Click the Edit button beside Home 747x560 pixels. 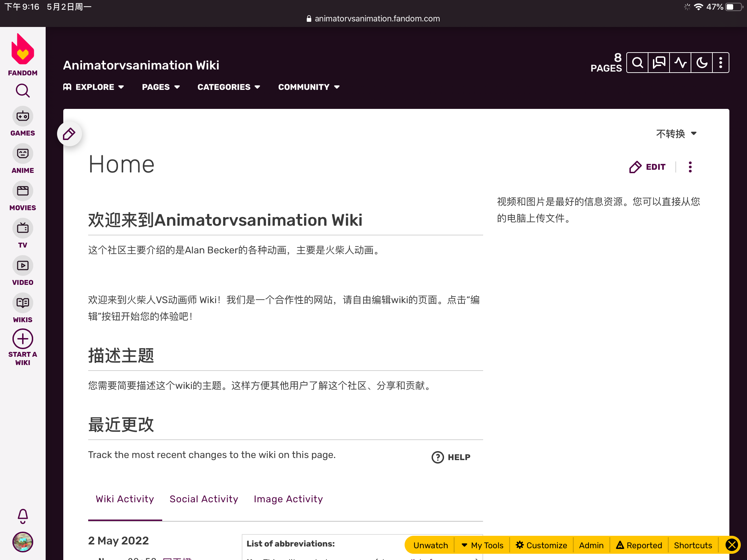pyautogui.click(x=647, y=167)
